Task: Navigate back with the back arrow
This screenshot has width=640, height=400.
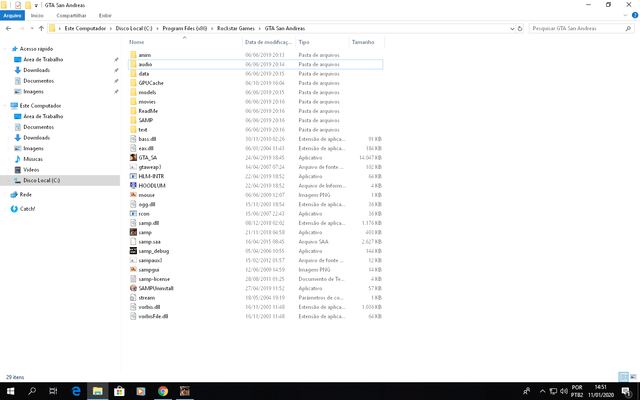Action: pos(9,29)
